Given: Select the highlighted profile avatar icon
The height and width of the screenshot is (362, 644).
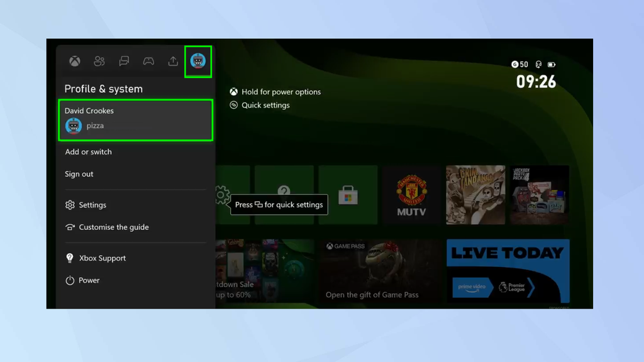Looking at the screenshot, I should point(197,61).
